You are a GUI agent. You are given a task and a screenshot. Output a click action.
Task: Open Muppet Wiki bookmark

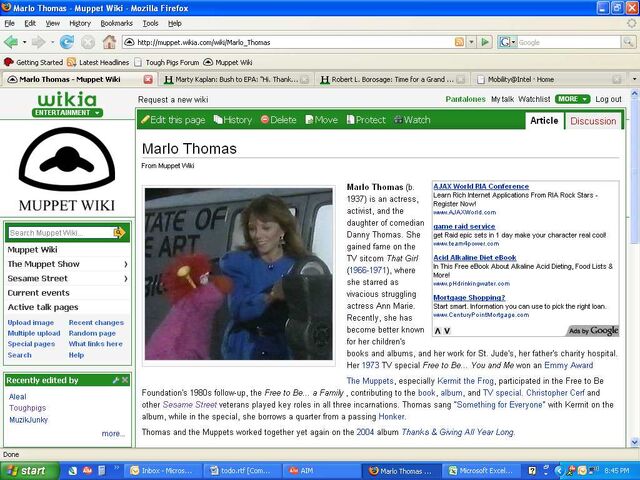click(x=228, y=62)
